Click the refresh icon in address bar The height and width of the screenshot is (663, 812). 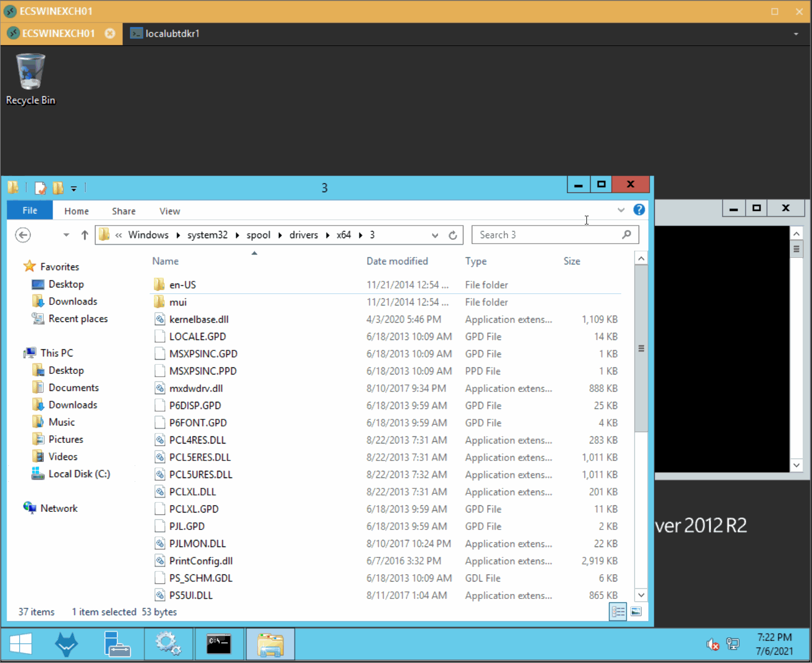click(x=453, y=235)
